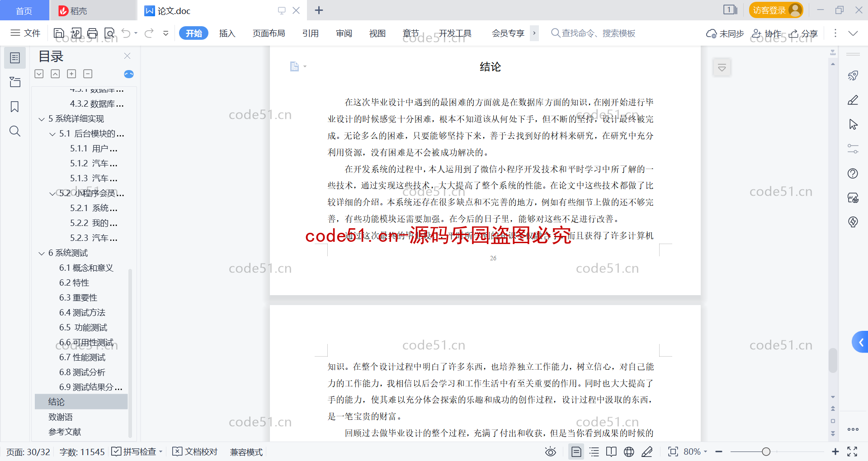Collapse the '5.1 后台模块的' tree node

pyautogui.click(x=52, y=134)
